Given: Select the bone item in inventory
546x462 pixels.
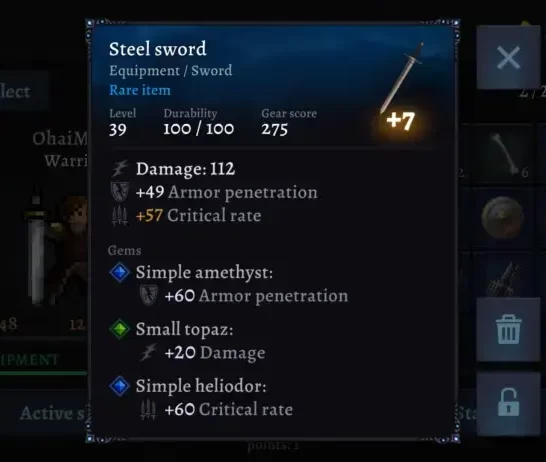Looking at the screenshot, I should [504, 153].
